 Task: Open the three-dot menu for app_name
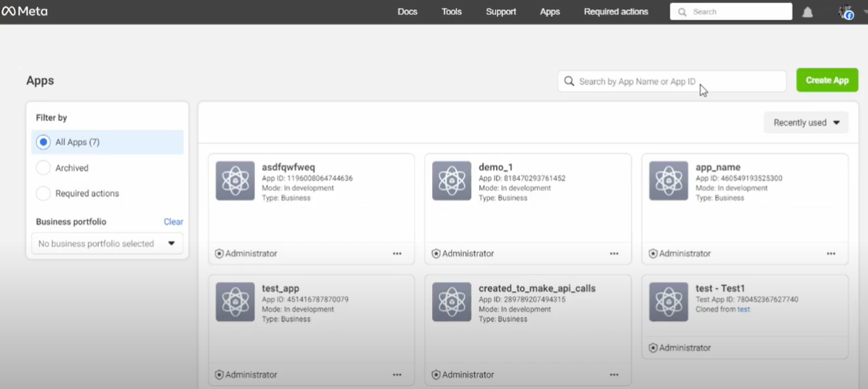pyautogui.click(x=831, y=253)
